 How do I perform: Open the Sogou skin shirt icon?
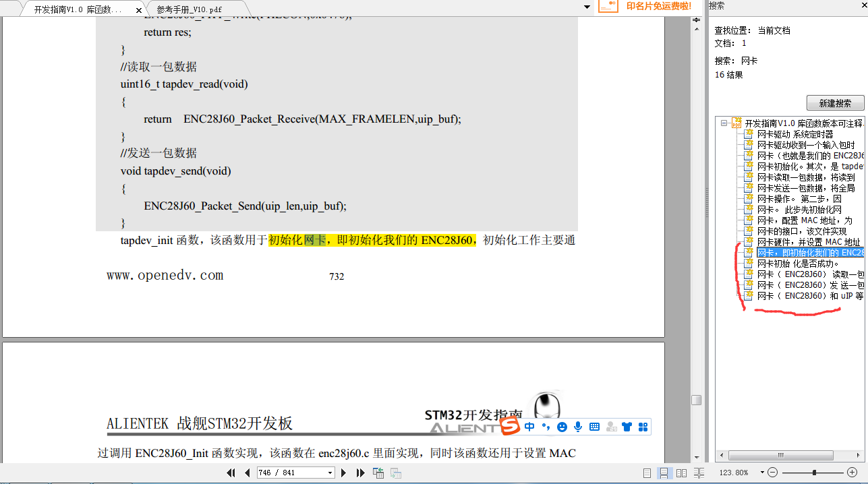[627, 427]
